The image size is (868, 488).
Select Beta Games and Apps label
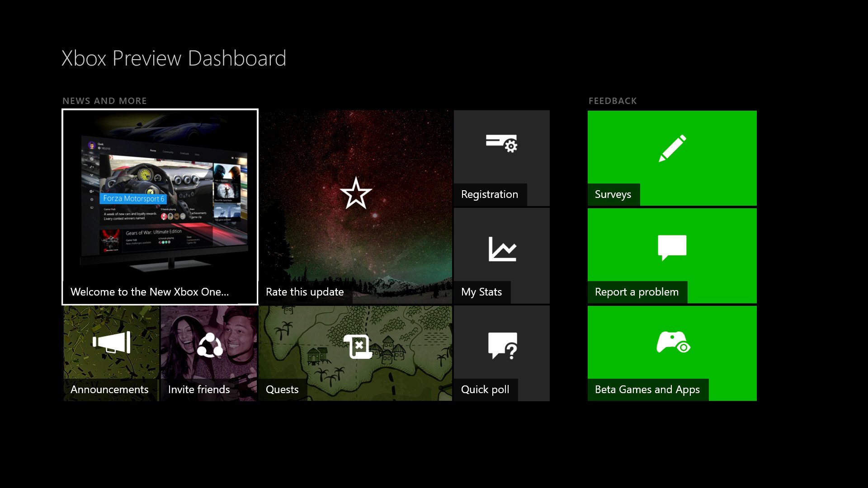pyautogui.click(x=648, y=390)
